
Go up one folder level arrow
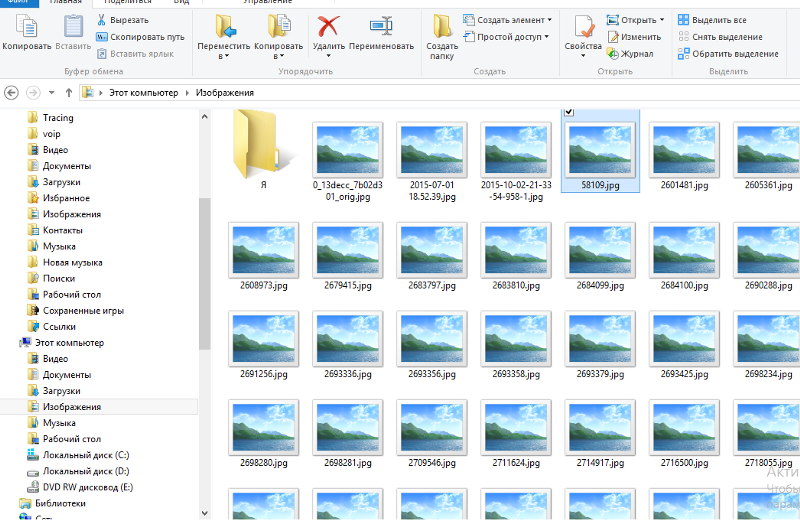(x=69, y=93)
